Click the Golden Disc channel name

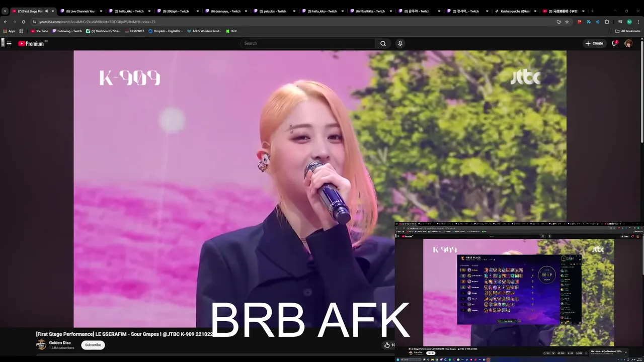[60, 343]
